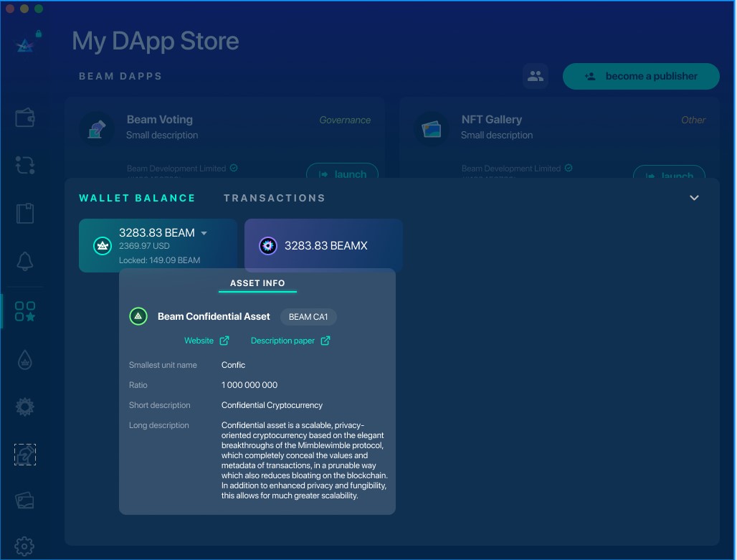The height and width of the screenshot is (560, 737).
Task: Select the notes document icon in the sidebar
Action: tap(25, 213)
